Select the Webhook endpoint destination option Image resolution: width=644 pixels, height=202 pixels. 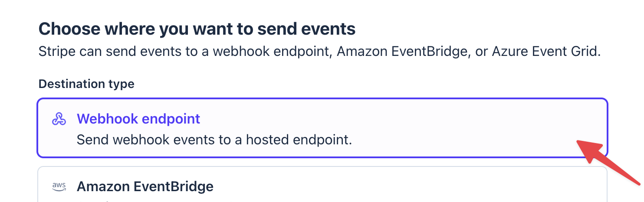322,127
